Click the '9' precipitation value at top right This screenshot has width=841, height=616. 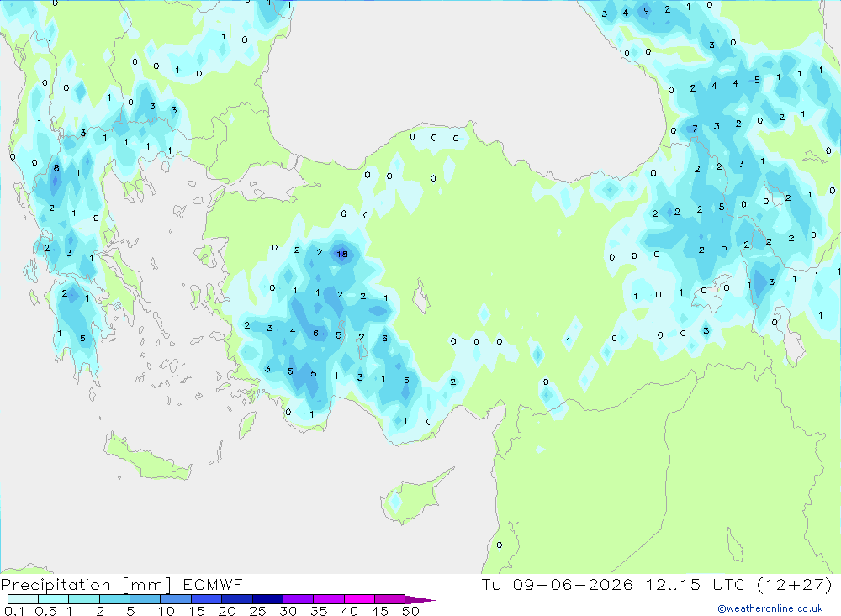click(646, 11)
